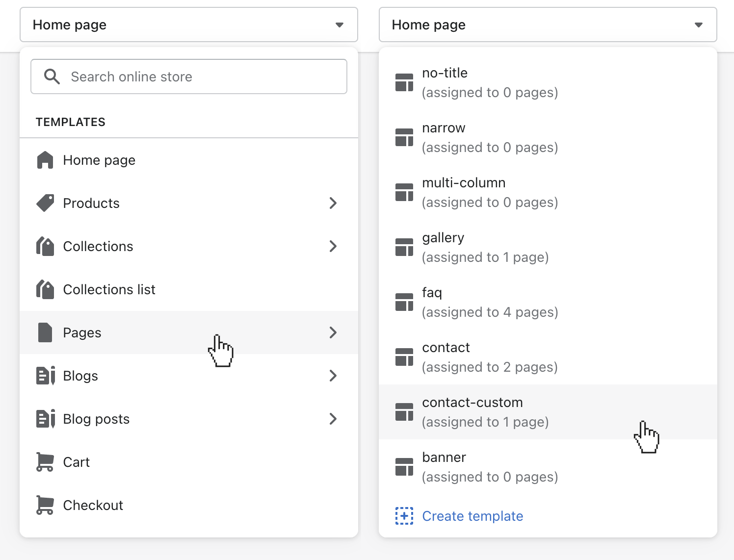Expand the Products submenu chevron

pyautogui.click(x=333, y=203)
